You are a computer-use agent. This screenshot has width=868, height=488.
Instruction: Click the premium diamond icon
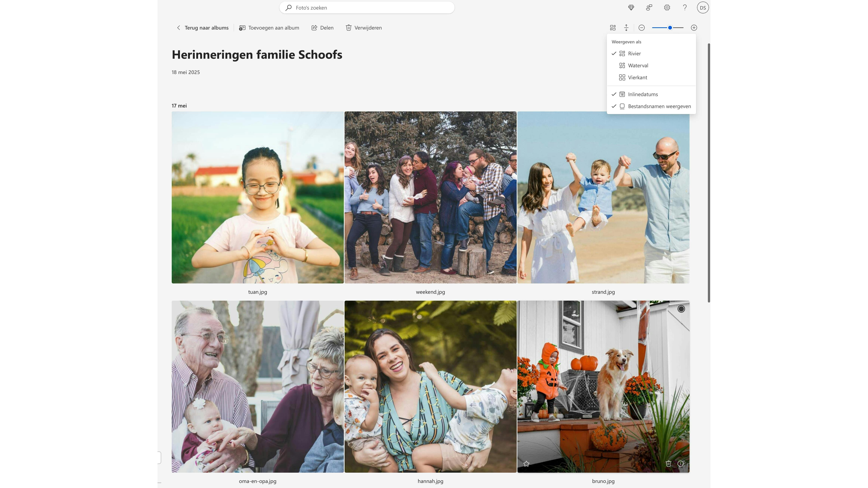pos(631,7)
